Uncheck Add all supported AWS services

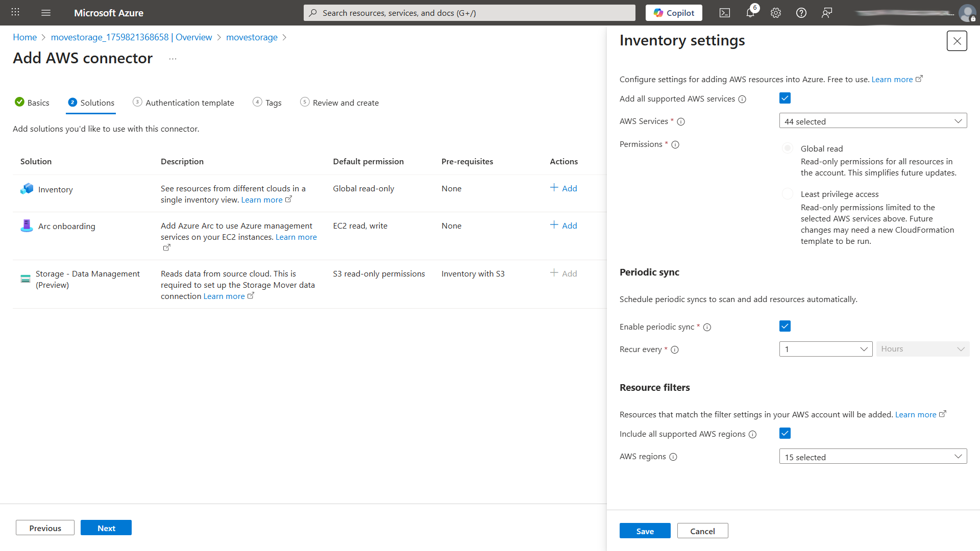tap(785, 98)
